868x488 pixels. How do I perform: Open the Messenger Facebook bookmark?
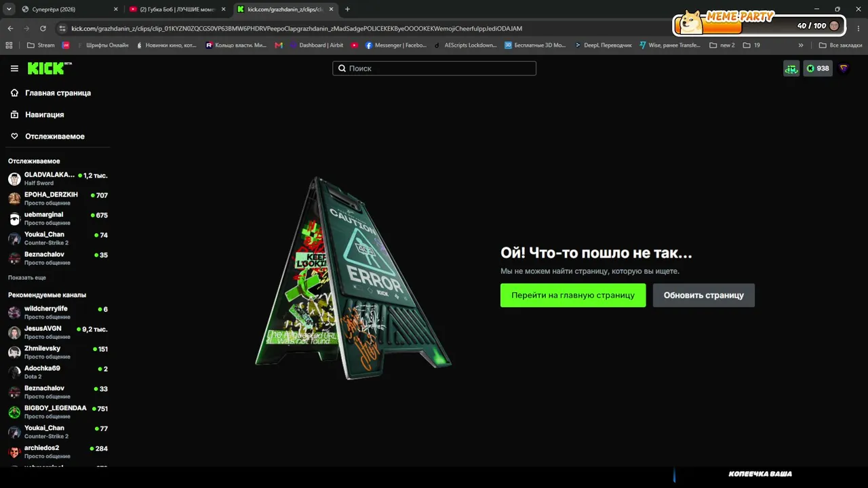pos(396,45)
